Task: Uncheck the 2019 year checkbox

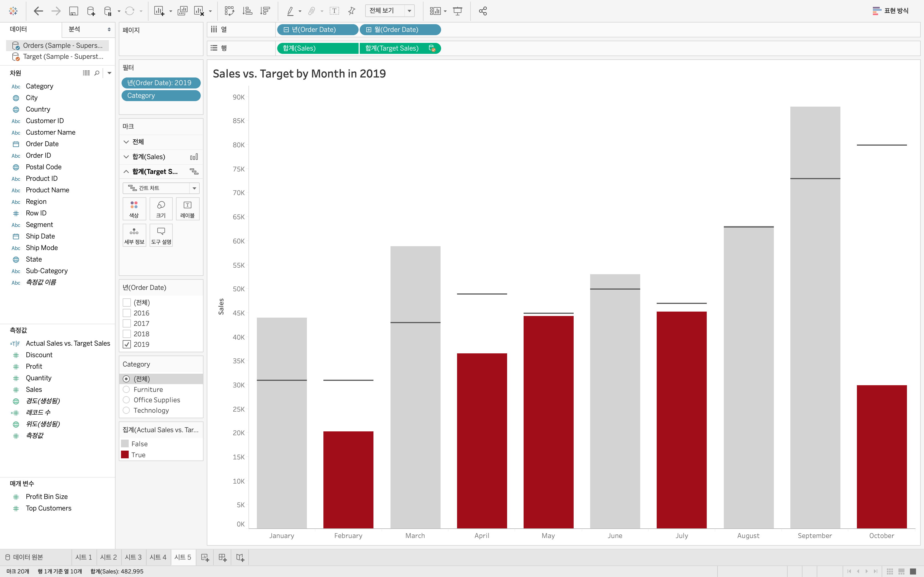Action: click(127, 344)
